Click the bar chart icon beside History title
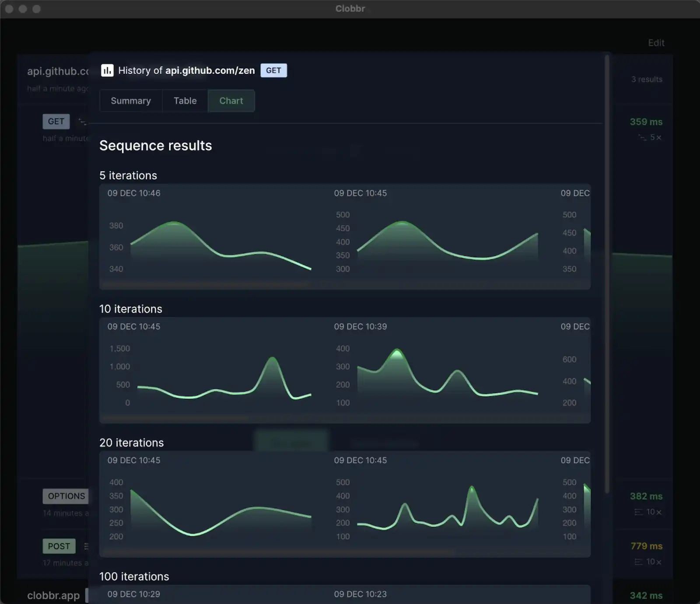The width and height of the screenshot is (700, 604). (107, 70)
